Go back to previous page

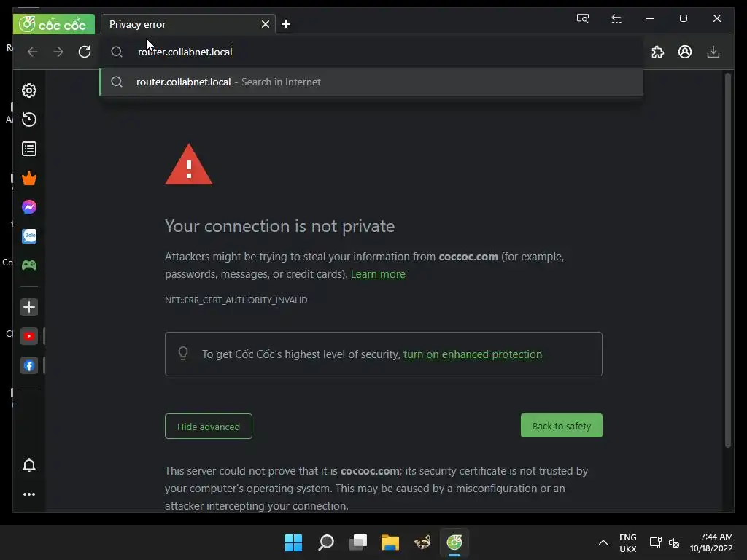(32, 52)
